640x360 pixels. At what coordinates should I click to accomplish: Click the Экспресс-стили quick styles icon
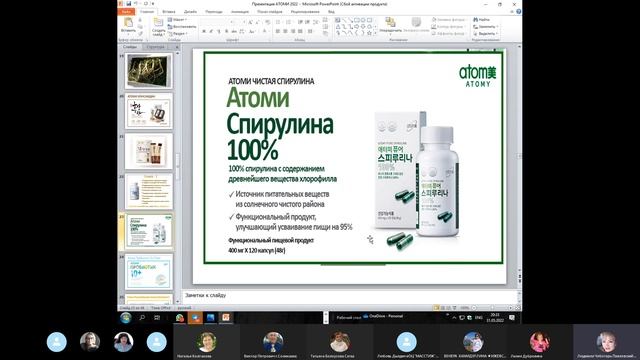(416, 23)
